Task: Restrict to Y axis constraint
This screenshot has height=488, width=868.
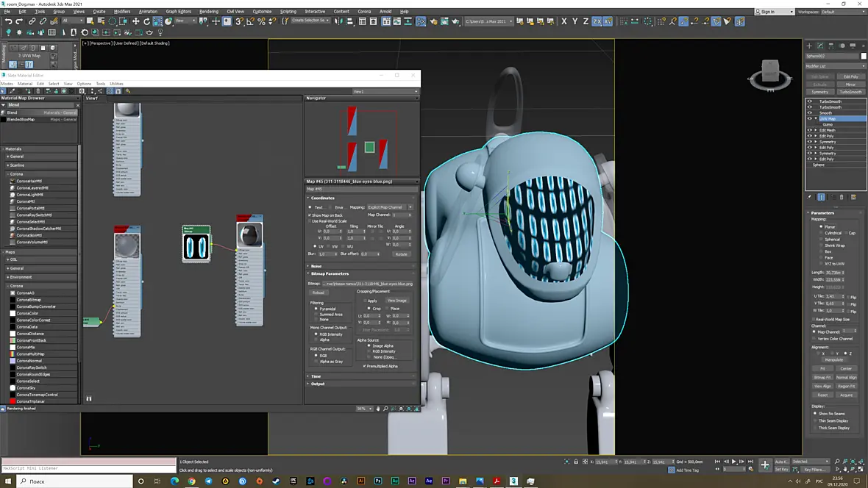Action: (575, 21)
